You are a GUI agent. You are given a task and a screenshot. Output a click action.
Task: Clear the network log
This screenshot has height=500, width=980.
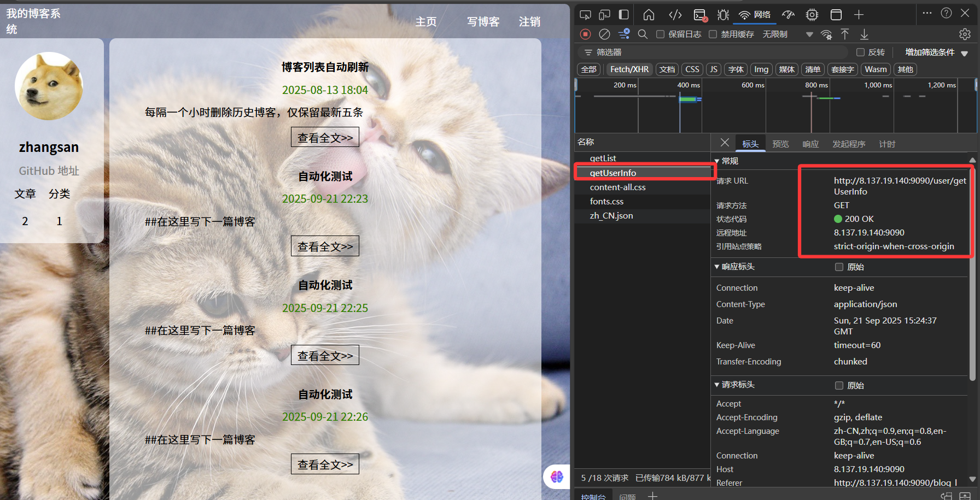click(604, 34)
